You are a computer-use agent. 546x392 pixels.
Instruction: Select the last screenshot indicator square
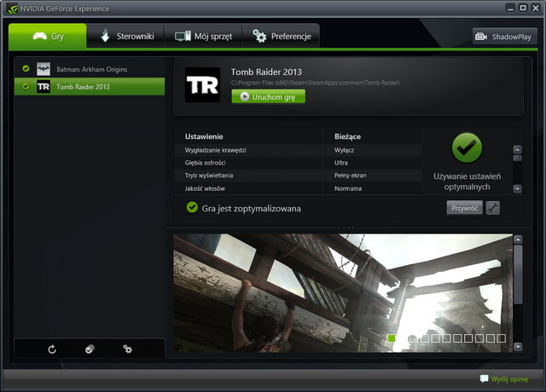pos(502,338)
